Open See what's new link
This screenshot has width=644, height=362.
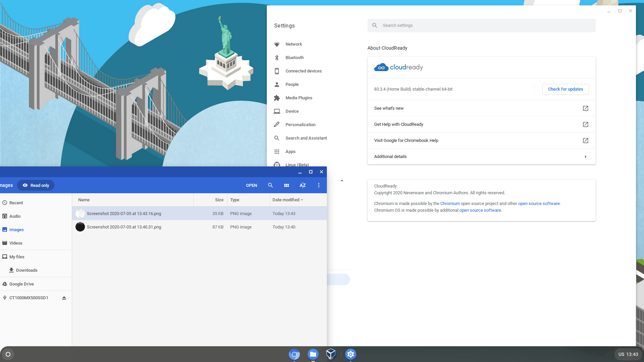click(481, 108)
